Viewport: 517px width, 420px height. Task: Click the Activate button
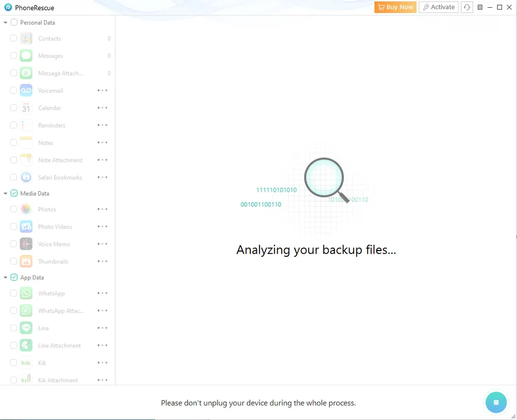[438, 7]
